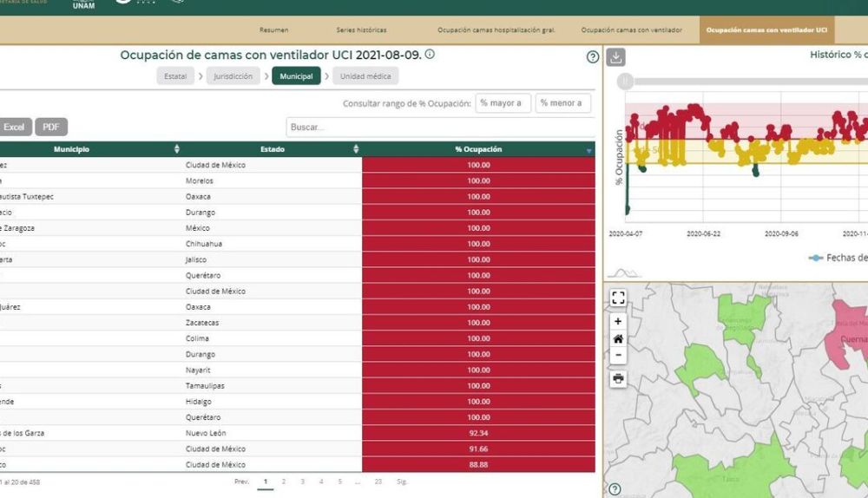The width and height of the screenshot is (868, 498).
Task: Click the historical chart's date slider handle
Action: click(x=624, y=82)
